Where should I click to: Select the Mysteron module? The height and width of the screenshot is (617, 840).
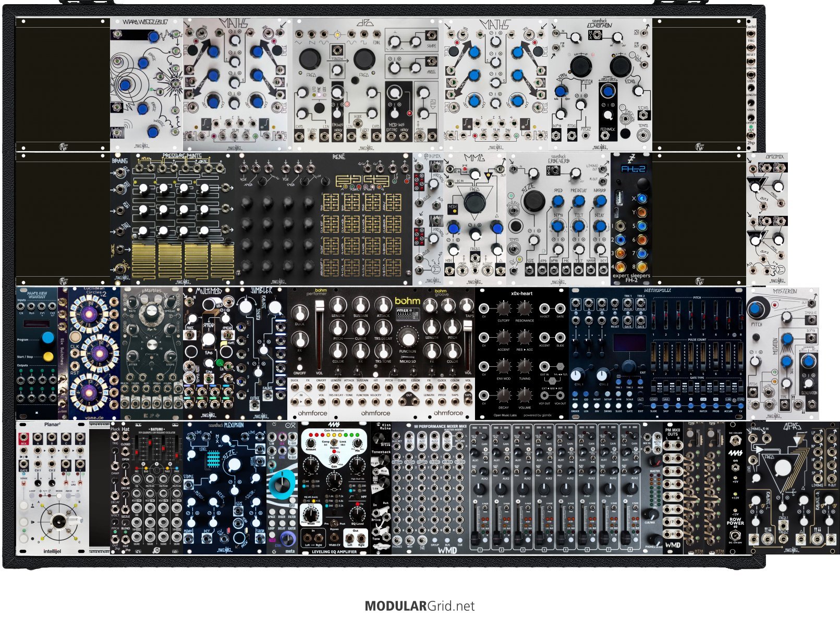coord(783,353)
